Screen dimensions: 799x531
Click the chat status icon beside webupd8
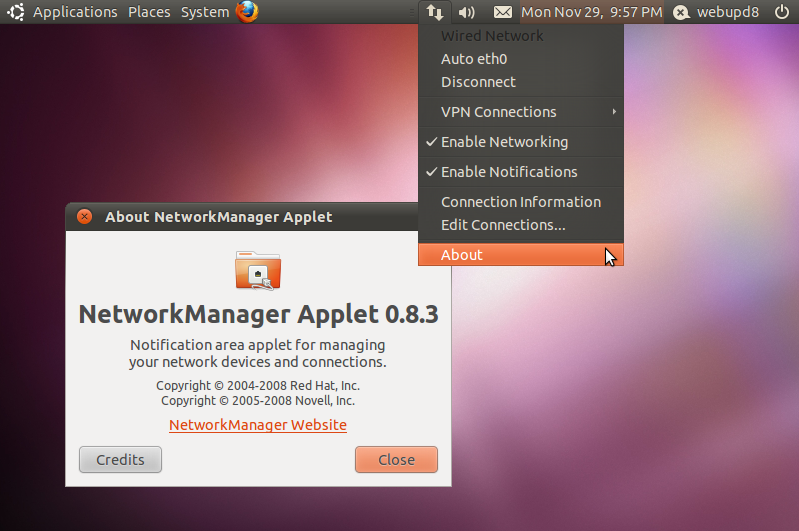(x=681, y=12)
